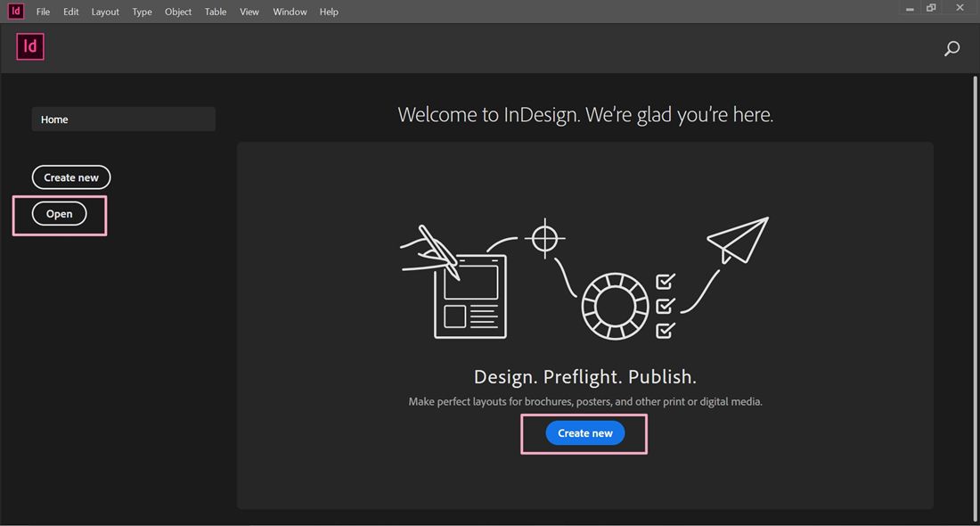Open the Layout menu

pyautogui.click(x=105, y=12)
